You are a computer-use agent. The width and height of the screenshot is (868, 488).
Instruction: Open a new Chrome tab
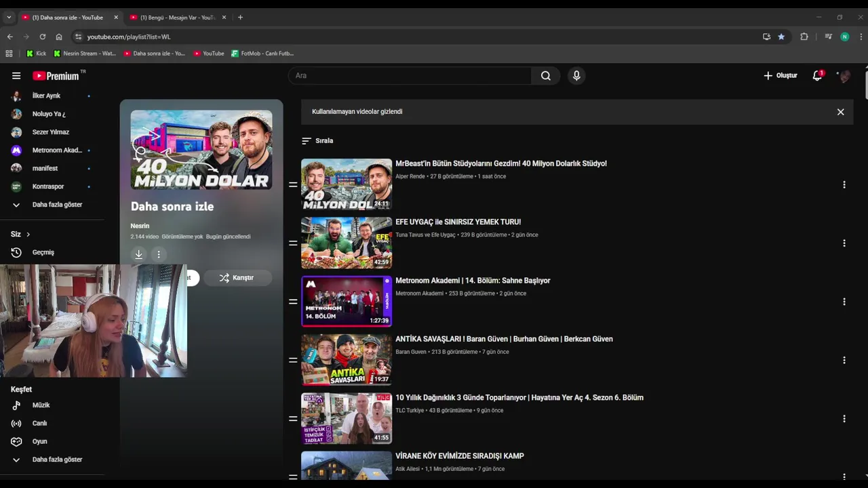[240, 18]
